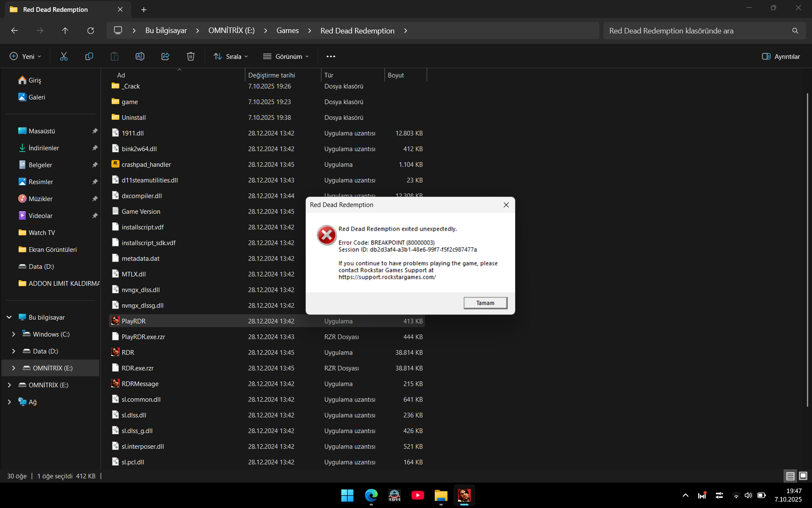Open İndirilenler downloads in sidebar
This screenshot has width=812, height=508.
click(39, 148)
